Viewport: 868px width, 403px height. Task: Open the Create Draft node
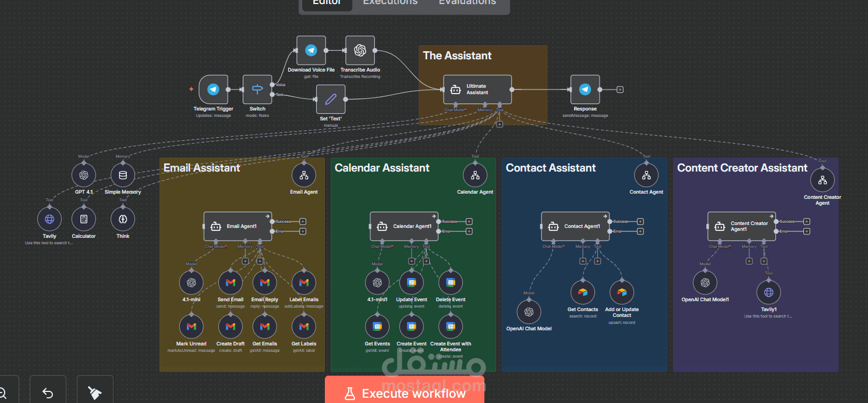coord(230,327)
